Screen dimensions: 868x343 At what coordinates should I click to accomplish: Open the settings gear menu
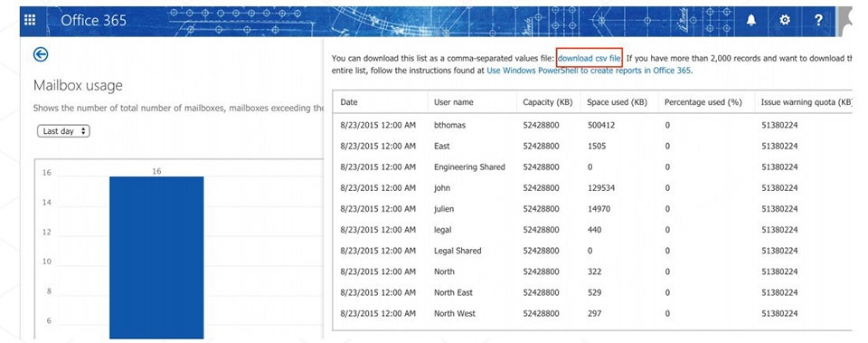785,21
